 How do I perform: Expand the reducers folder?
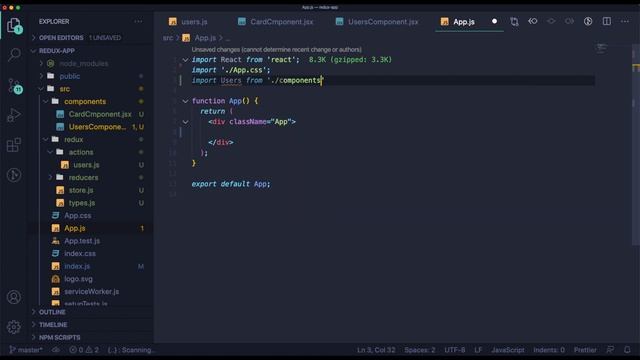[83, 178]
